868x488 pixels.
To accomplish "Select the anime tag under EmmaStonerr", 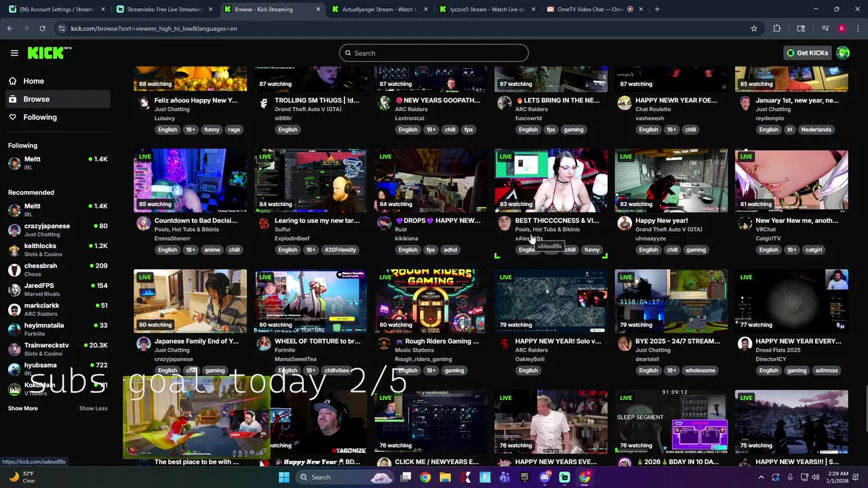I will (x=212, y=249).
